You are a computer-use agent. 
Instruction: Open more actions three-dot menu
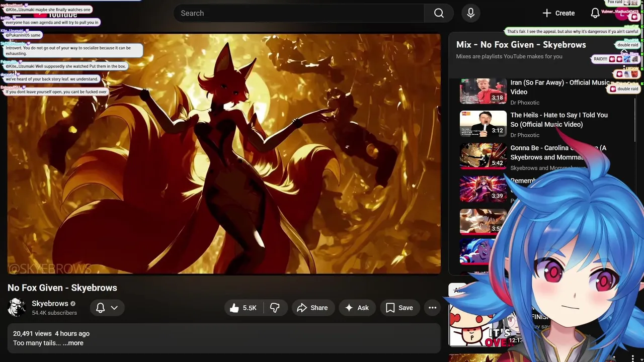(x=432, y=308)
